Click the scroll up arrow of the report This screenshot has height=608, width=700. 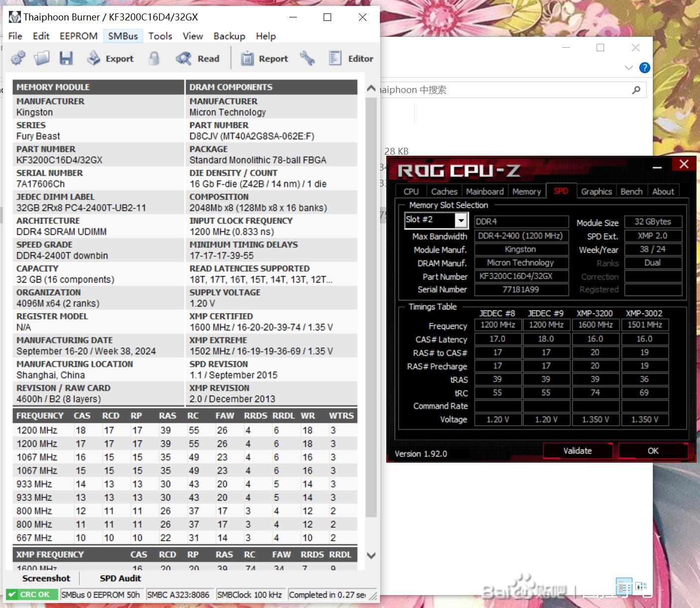(371, 89)
